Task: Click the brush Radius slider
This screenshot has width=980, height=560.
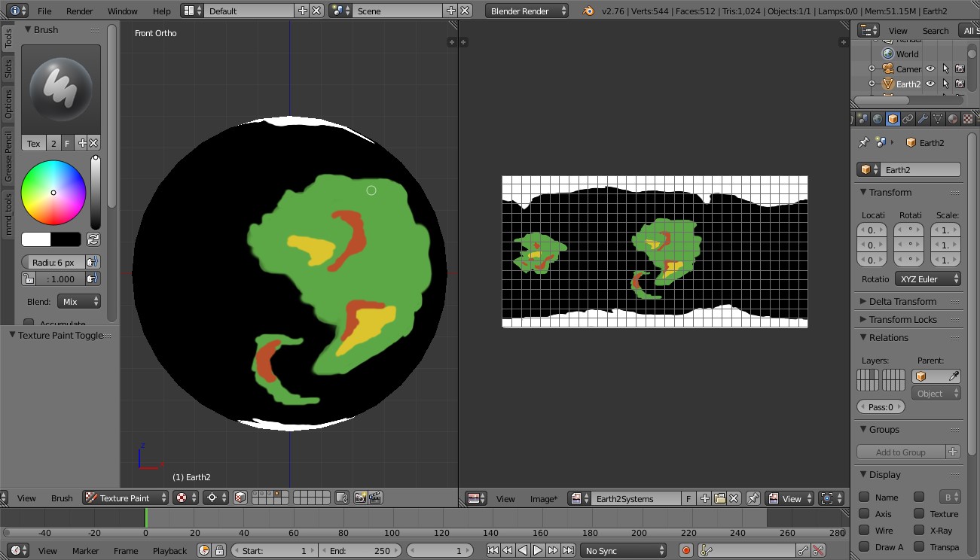Action: pyautogui.click(x=53, y=262)
